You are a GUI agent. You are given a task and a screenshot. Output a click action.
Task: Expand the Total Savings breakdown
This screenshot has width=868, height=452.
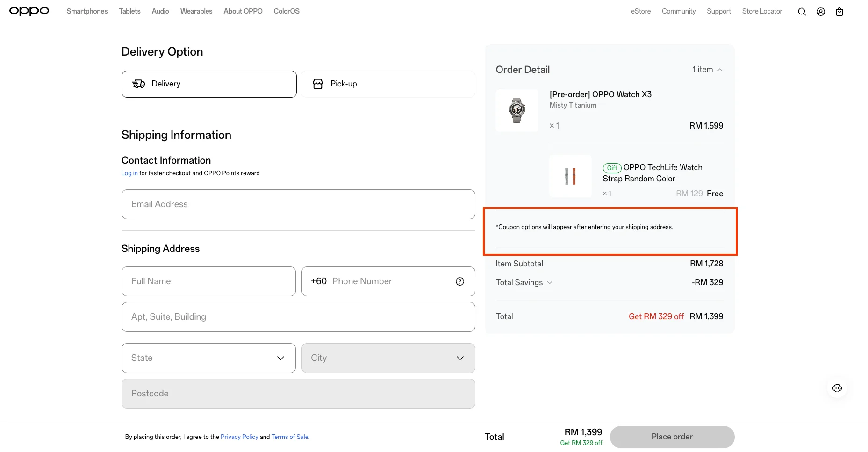pos(524,283)
